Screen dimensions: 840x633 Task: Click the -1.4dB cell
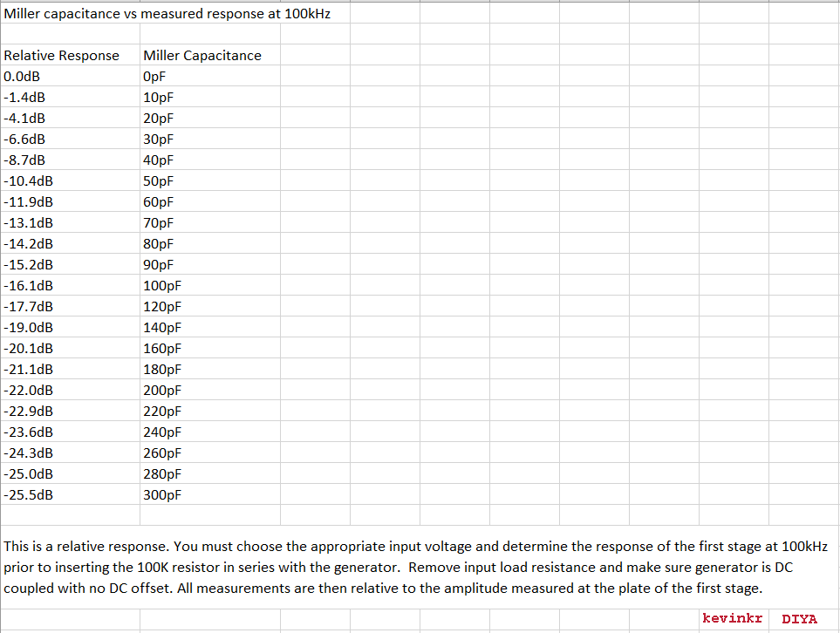(70, 97)
